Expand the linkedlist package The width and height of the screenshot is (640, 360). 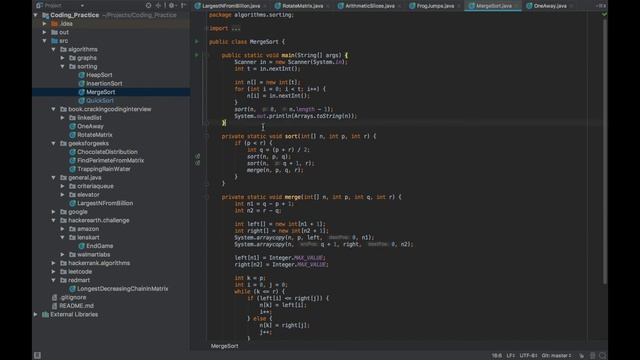pyautogui.click(x=62, y=118)
